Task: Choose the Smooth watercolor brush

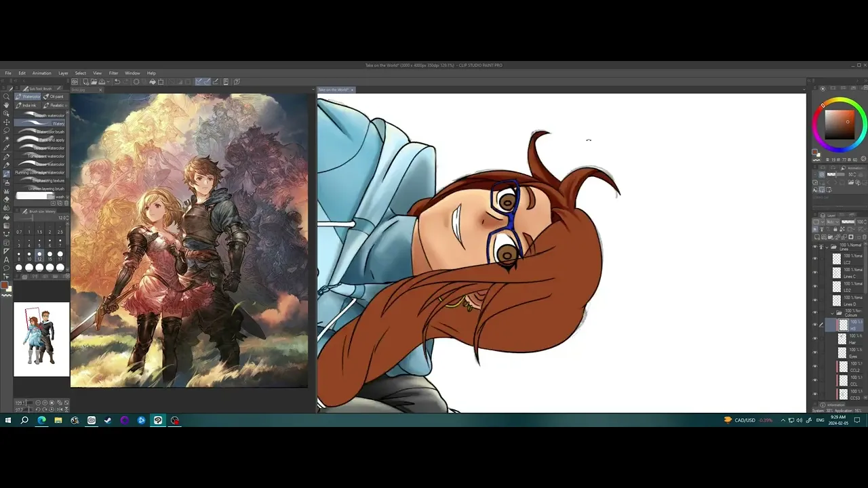Action: coord(41,115)
